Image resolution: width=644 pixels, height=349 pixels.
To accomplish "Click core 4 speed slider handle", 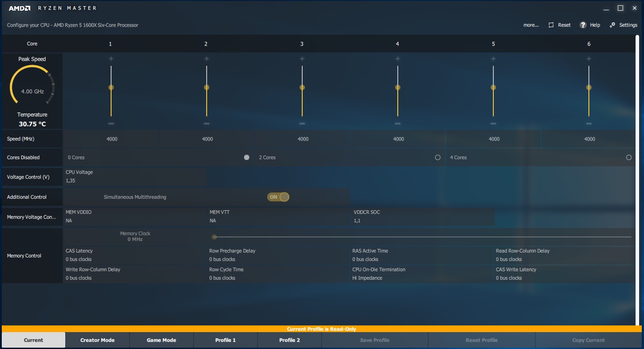I will tap(398, 88).
